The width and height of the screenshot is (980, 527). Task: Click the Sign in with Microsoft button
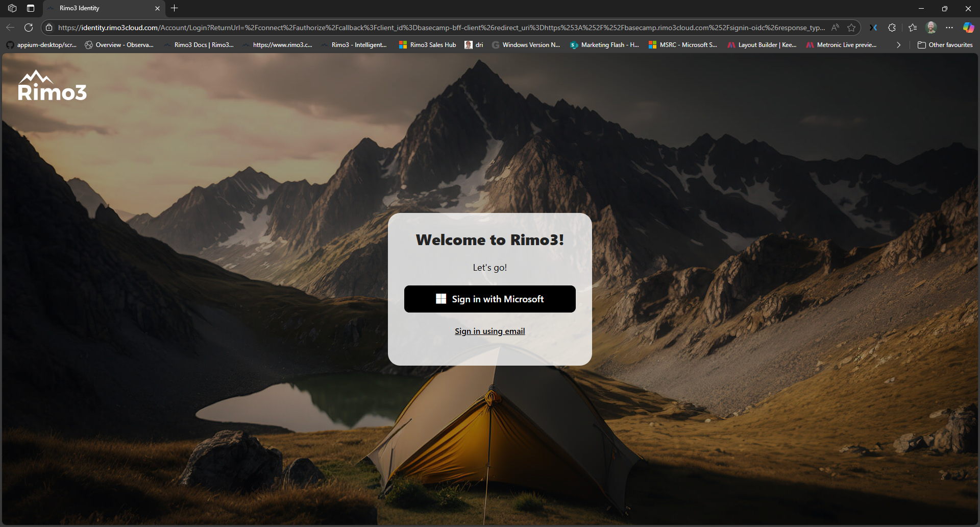tap(489, 299)
